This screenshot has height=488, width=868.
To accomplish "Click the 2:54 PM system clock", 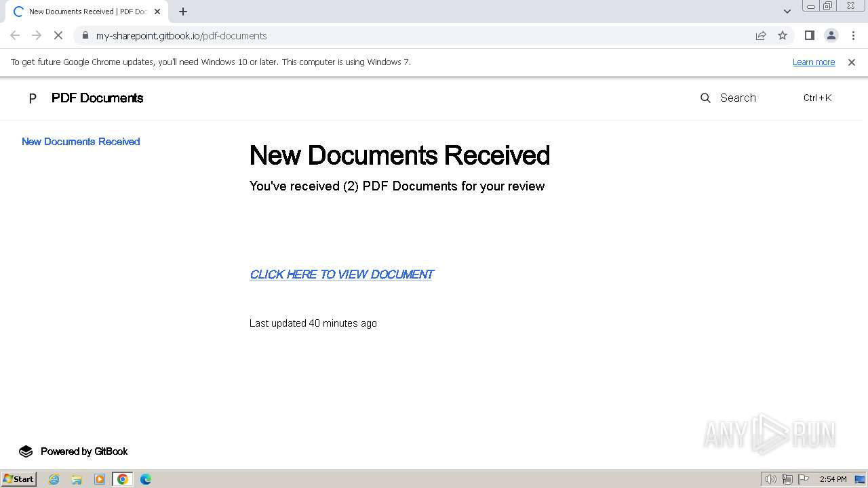I will click(x=833, y=479).
